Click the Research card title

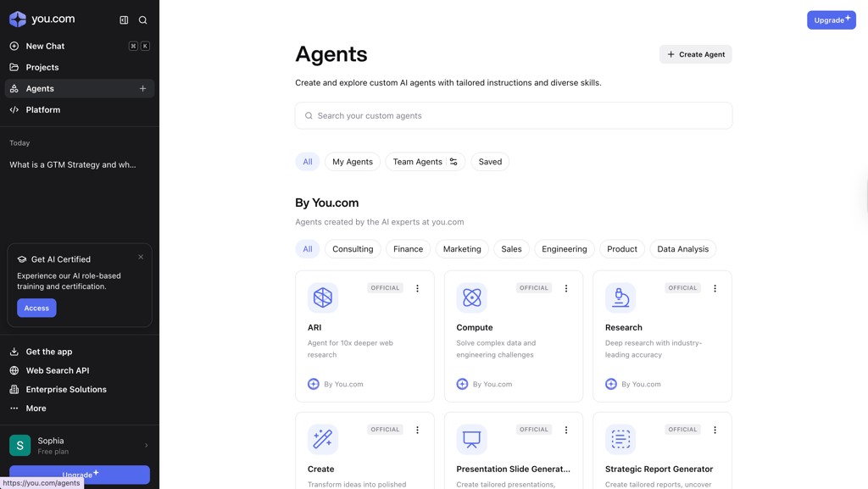[624, 327]
